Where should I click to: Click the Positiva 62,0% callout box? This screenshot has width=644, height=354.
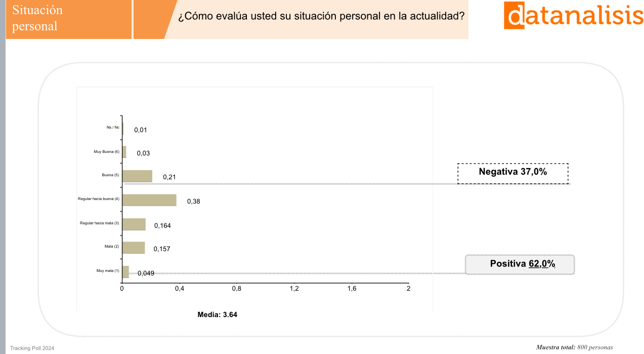pyautogui.click(x=520, y=264)
